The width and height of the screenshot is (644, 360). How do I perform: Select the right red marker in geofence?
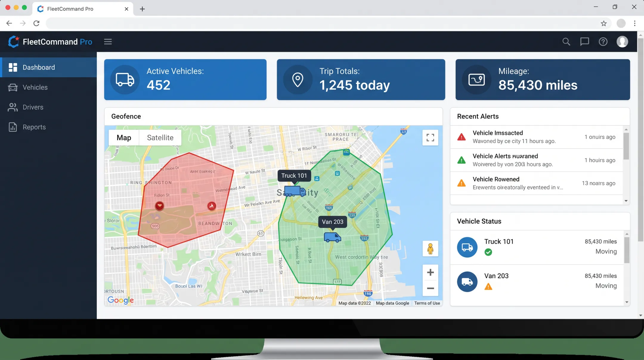click(212, 206)
